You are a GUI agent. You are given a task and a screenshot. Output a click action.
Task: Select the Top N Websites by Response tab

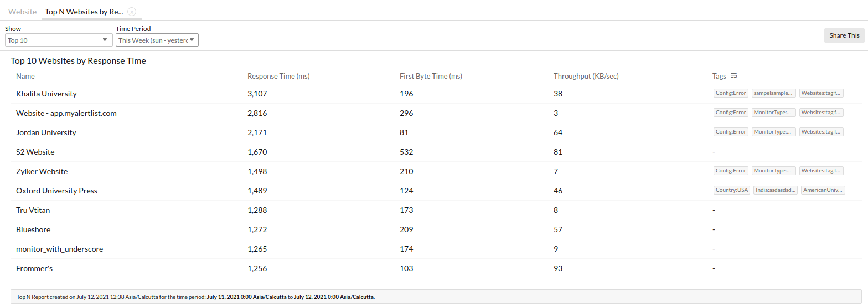pos(84,12)
